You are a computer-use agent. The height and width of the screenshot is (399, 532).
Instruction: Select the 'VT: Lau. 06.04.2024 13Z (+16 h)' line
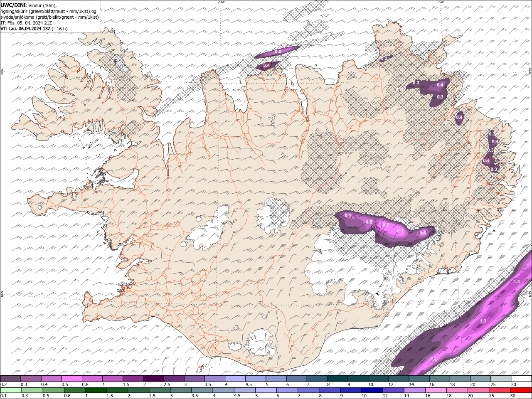click(x=34, y=29)
